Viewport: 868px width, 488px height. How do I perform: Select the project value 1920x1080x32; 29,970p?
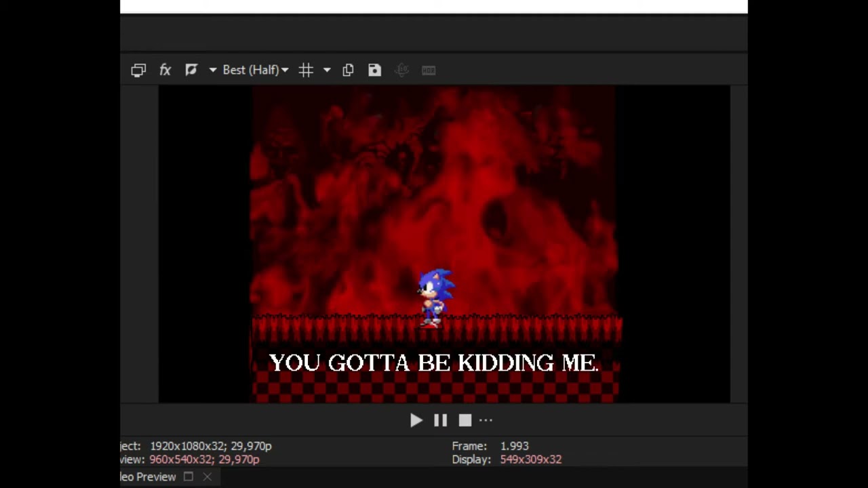point(211,446)
